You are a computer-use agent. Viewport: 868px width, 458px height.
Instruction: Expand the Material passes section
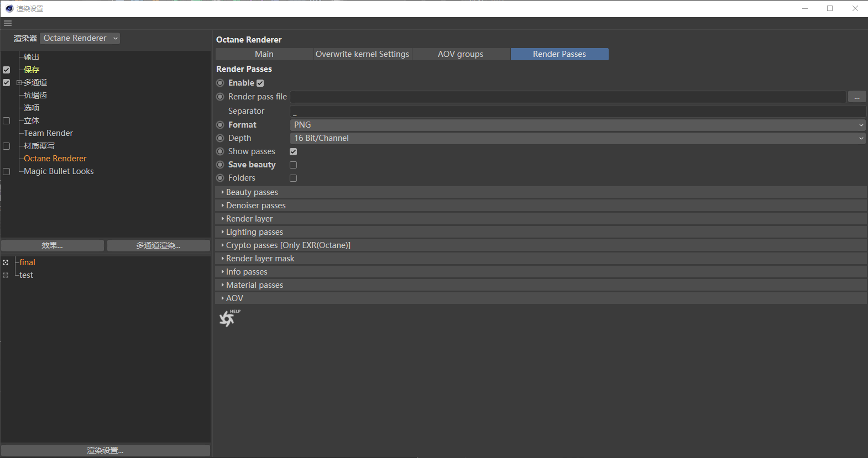coord(541,285)
